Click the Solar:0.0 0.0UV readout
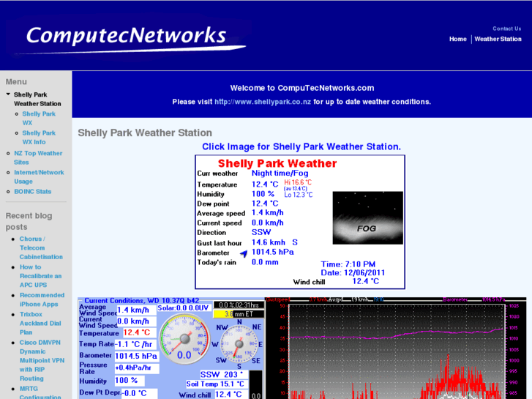This screenshot has height=399, width=532. pos(183,308)
